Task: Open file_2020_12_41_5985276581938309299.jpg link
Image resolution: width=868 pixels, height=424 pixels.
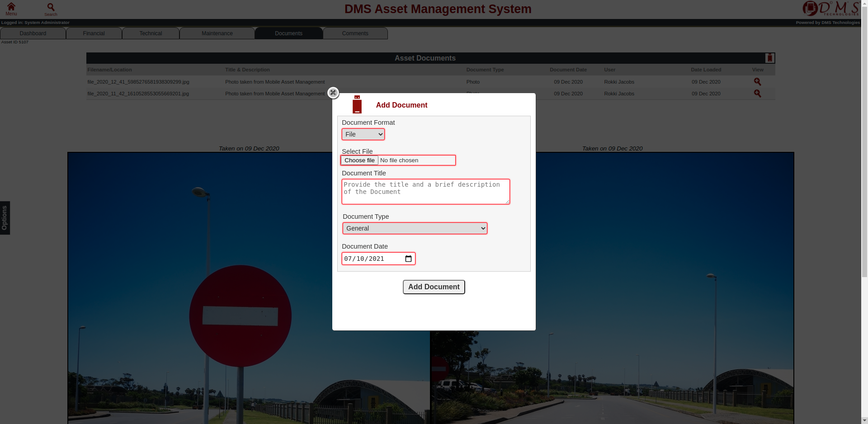Action: [138, 82]
